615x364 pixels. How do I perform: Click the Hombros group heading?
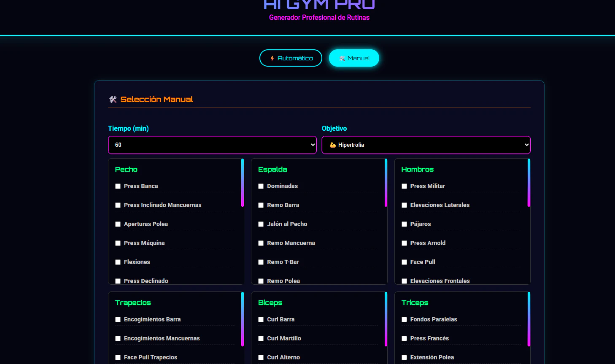tap(418, 170)
